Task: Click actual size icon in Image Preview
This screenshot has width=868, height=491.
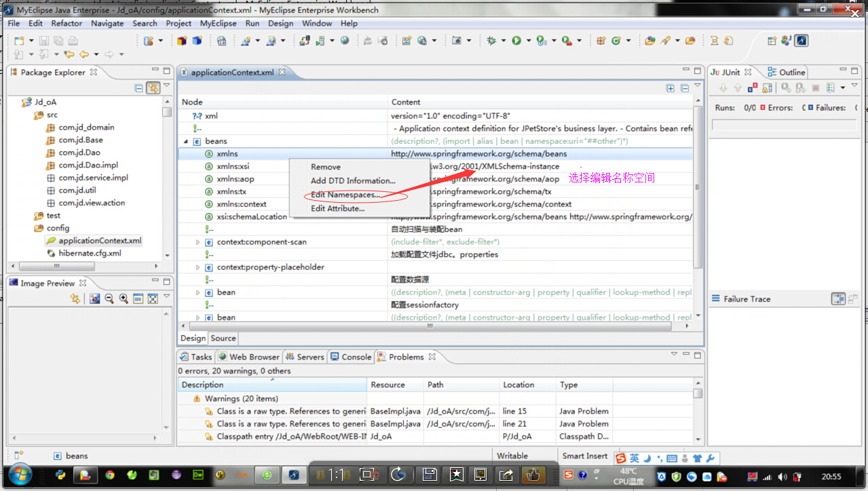Action: (x=138, y=298)
